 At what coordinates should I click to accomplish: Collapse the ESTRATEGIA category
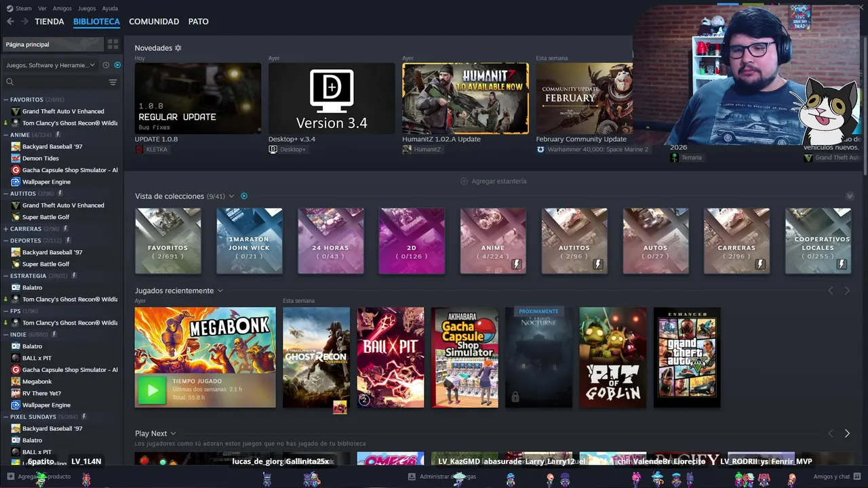coord(6,276)
